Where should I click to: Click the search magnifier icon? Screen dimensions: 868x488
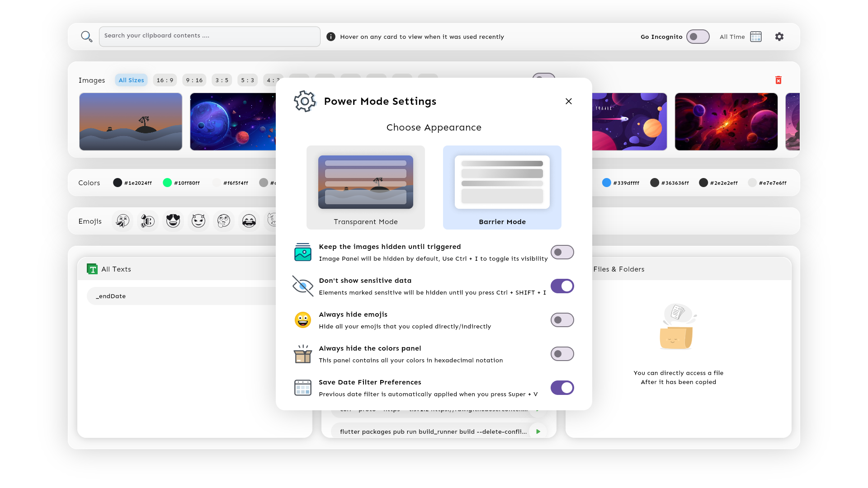(x=86, y=37)
